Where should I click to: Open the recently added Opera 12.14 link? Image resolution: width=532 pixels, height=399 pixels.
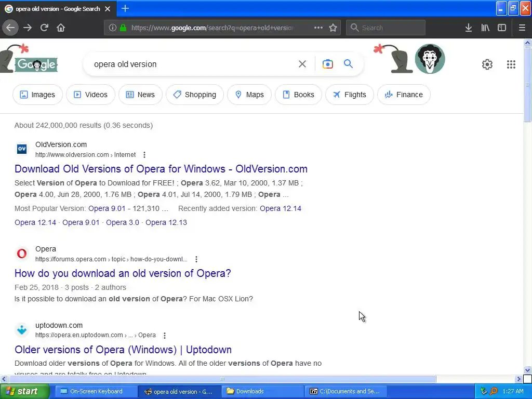tap(280, 208)
